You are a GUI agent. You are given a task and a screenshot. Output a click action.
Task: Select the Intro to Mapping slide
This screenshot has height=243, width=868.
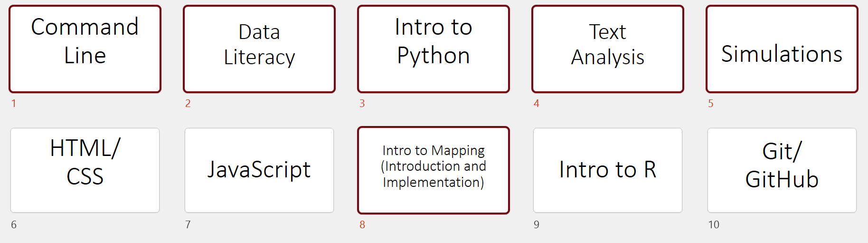pos(434,170)
